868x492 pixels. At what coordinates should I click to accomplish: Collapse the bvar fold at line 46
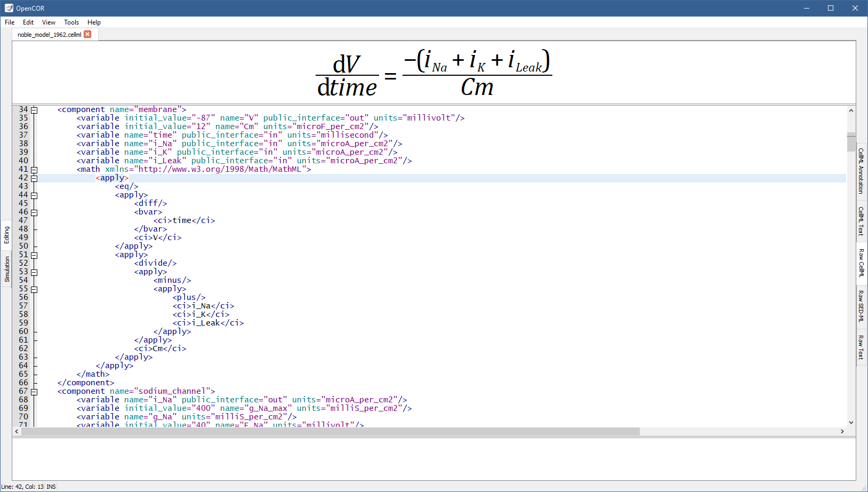click(34, 212)
